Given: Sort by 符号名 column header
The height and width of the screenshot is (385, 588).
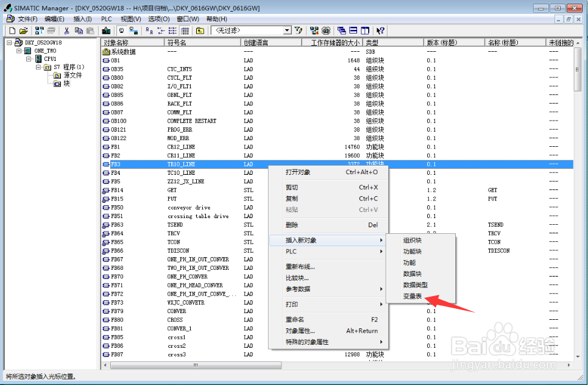Looking at the screenshot, I should pos(202,43).
